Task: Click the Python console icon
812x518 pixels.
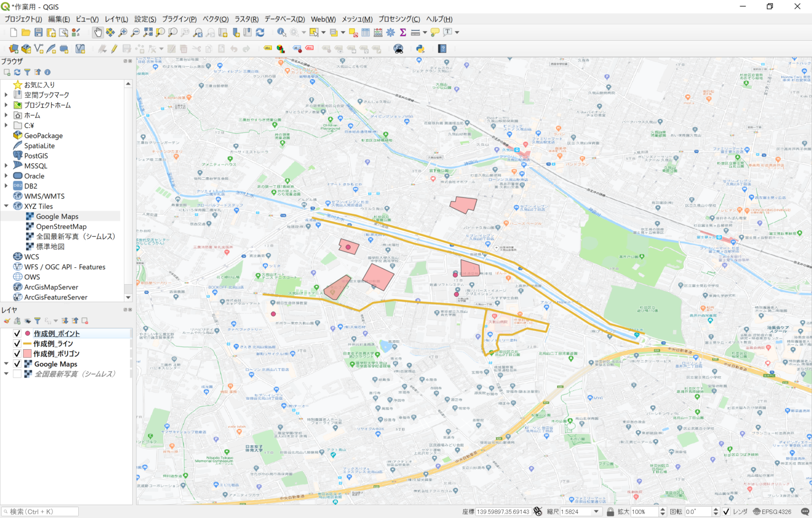Action: coord(420,49)
